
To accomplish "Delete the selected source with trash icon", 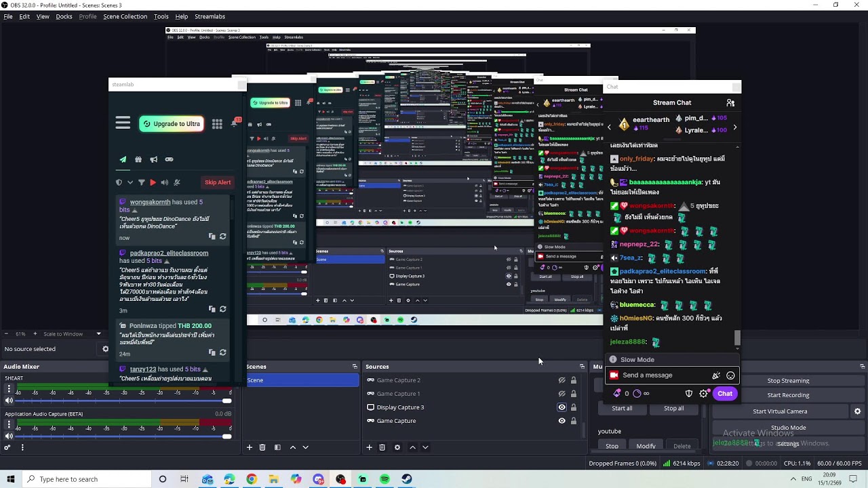I will pyautogui.click(x=382, y=447).
